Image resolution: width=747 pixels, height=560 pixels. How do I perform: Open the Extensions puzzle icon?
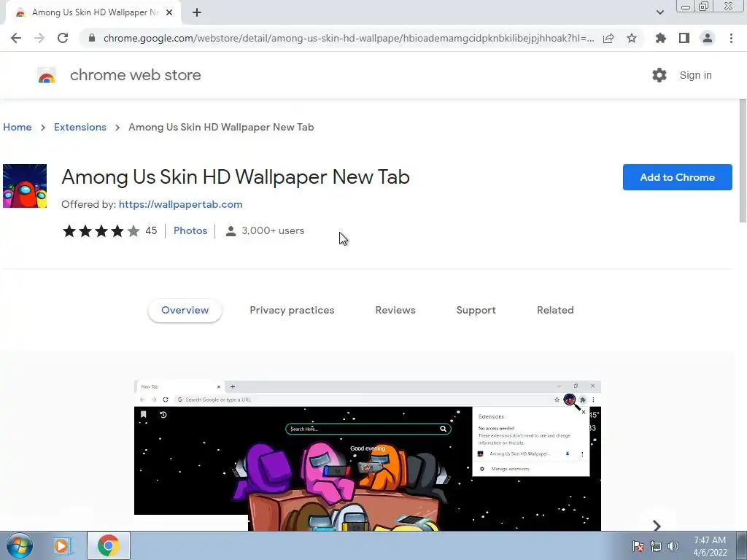click(660, 38)
